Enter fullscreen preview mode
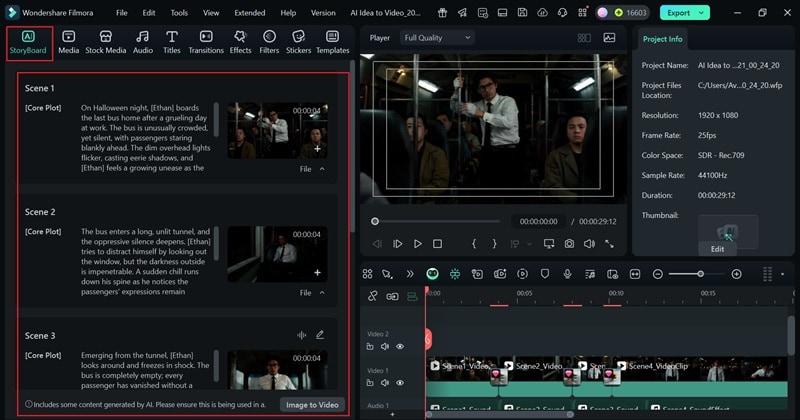Image resolution: width=800 pixels, height=420 pixels. tap(609, 244)
